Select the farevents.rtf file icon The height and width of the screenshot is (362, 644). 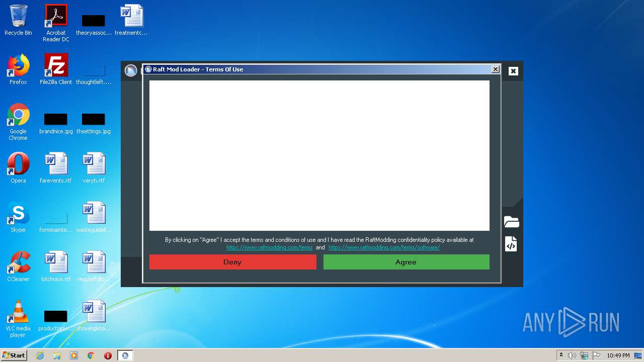(x=56, y=168)
